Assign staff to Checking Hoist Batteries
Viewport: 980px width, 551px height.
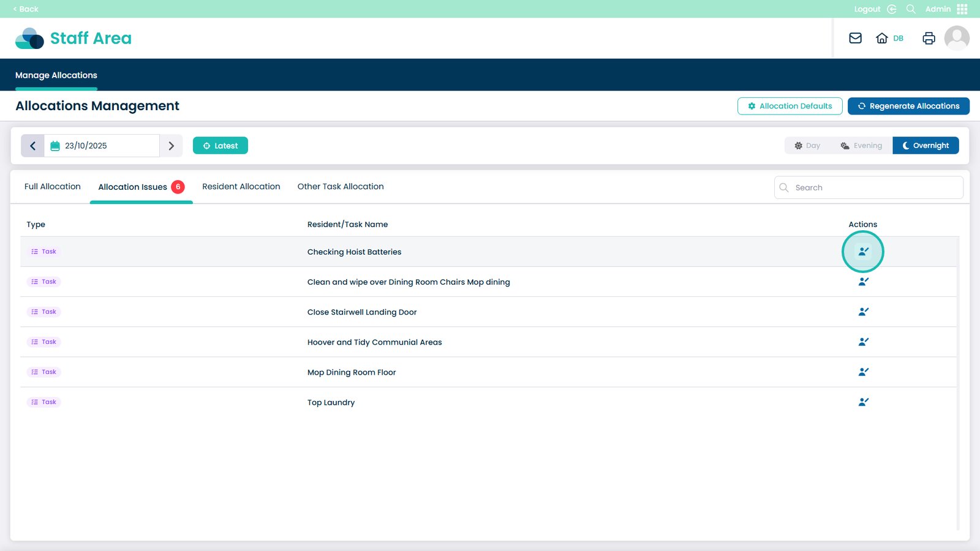(863, 252)
